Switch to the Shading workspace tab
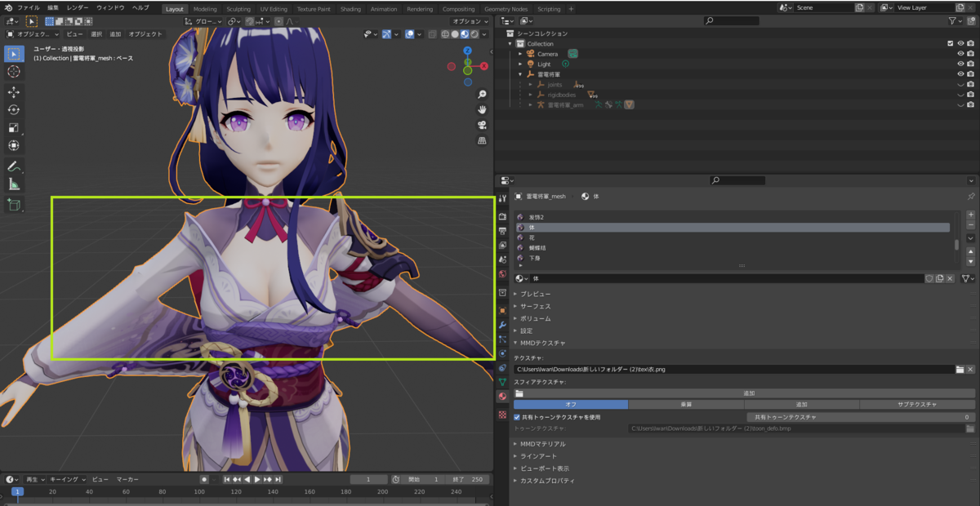The width and height of the screenshot is (980, 506). (350, 9)
